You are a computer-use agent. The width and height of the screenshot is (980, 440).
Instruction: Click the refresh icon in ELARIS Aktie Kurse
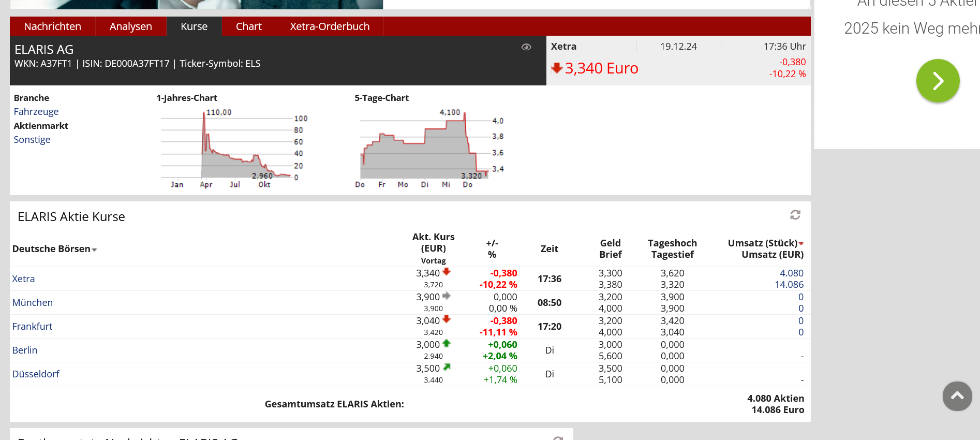point(795,215)
